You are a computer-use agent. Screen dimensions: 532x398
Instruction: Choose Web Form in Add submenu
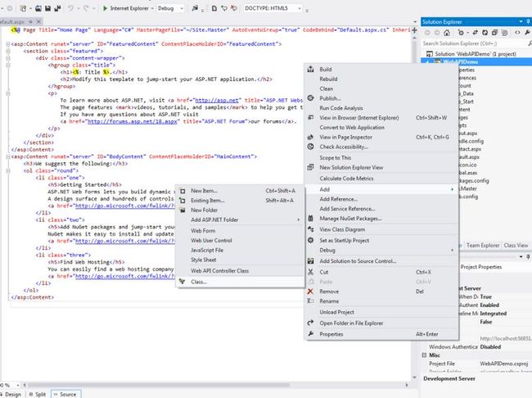[x=240, y=231]
